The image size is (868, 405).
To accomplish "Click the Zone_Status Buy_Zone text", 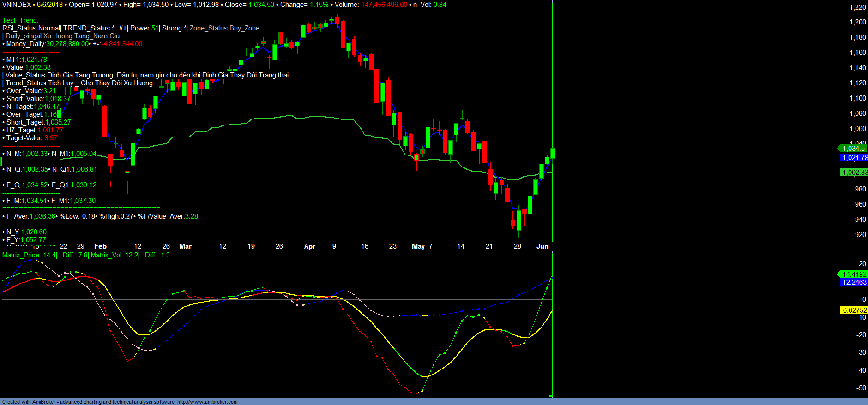I will pyautogui.click(x=224, y=28).
